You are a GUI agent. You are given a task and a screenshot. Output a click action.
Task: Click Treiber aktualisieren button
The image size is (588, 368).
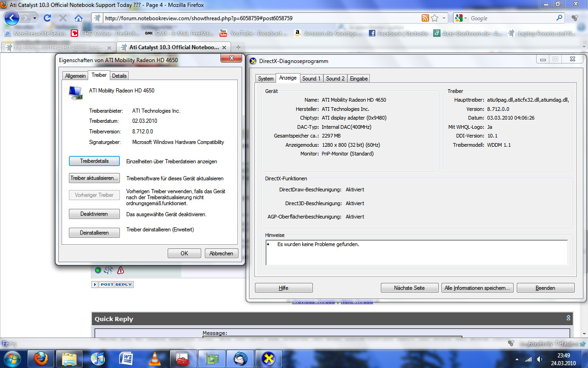(x=94, y=178)
